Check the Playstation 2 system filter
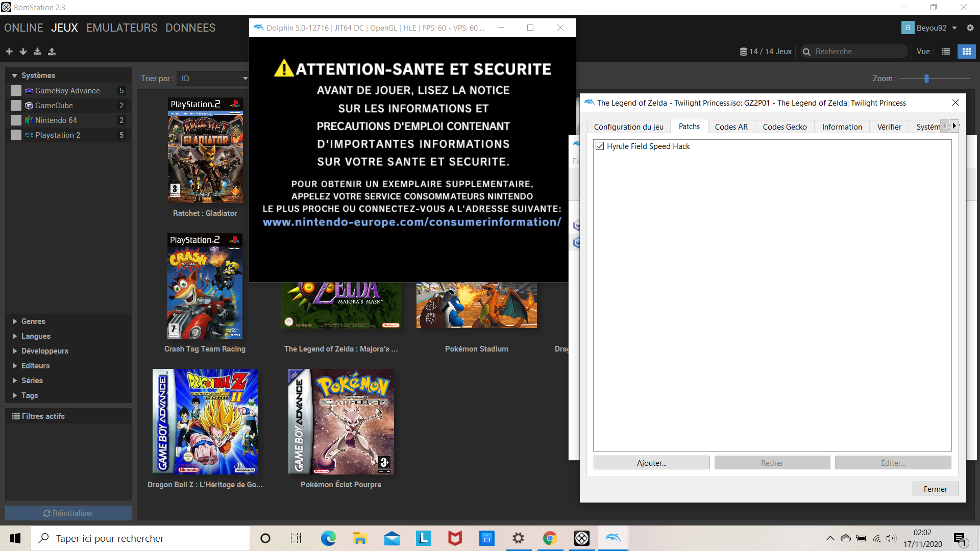Image resolution: width=980 pixels, height=551 pixels. click(x=16, y=135)
